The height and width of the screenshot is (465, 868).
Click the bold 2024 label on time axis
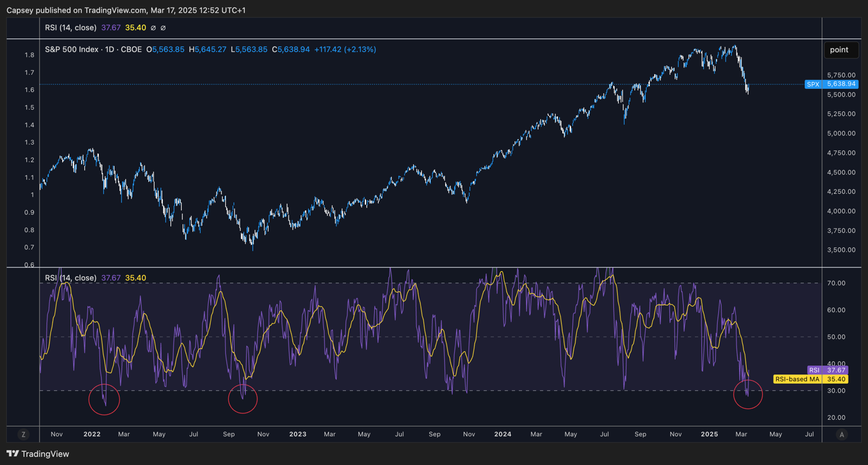503,434
